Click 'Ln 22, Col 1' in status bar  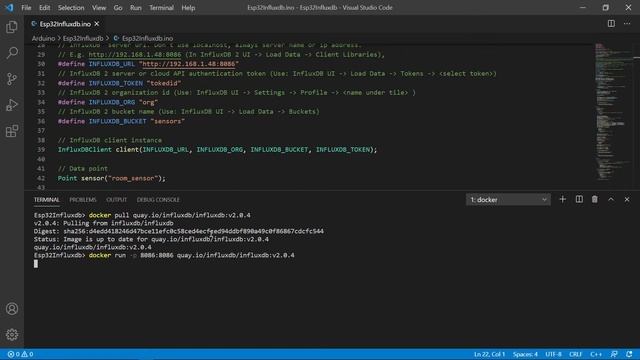tap(489, 354)
